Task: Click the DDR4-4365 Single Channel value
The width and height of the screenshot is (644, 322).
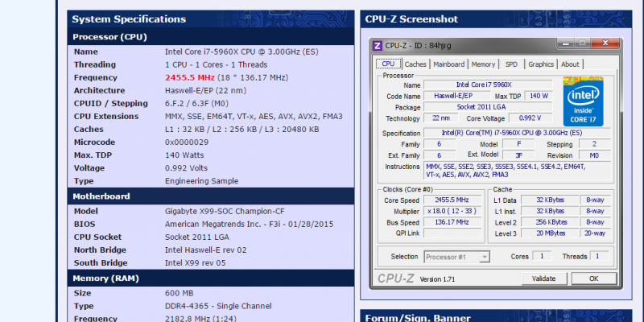Action: coord(218,306)
